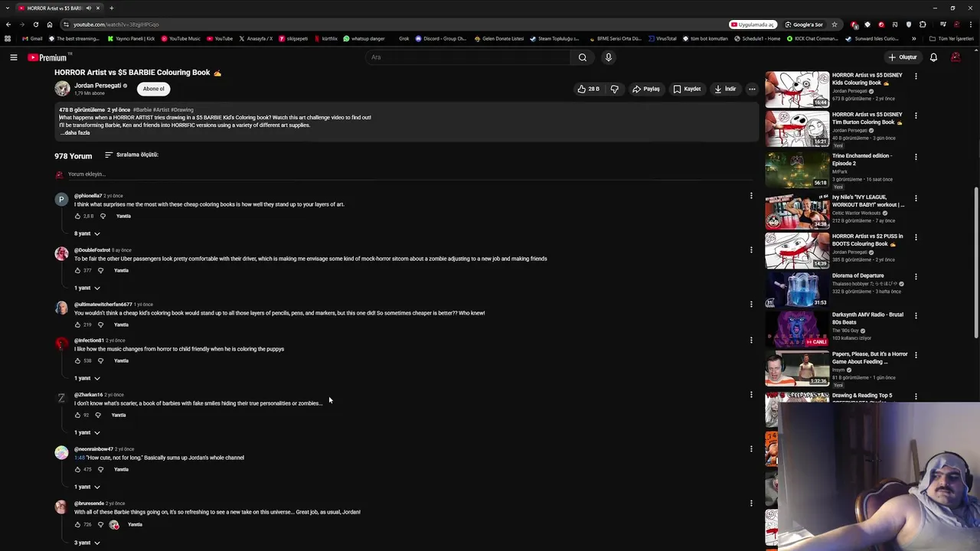Open more actions next to İndir

click(x=752, y=89)
